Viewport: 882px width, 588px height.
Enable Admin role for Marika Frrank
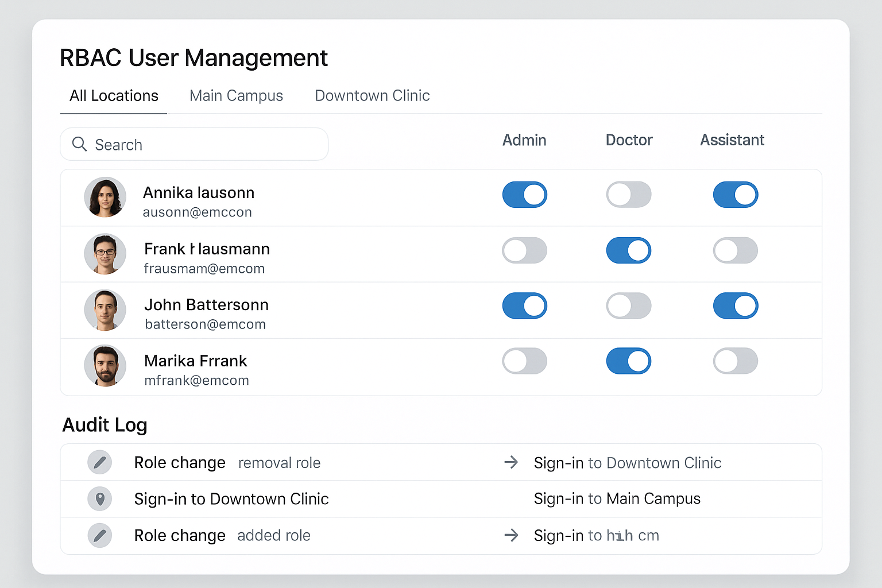[524, 361]
